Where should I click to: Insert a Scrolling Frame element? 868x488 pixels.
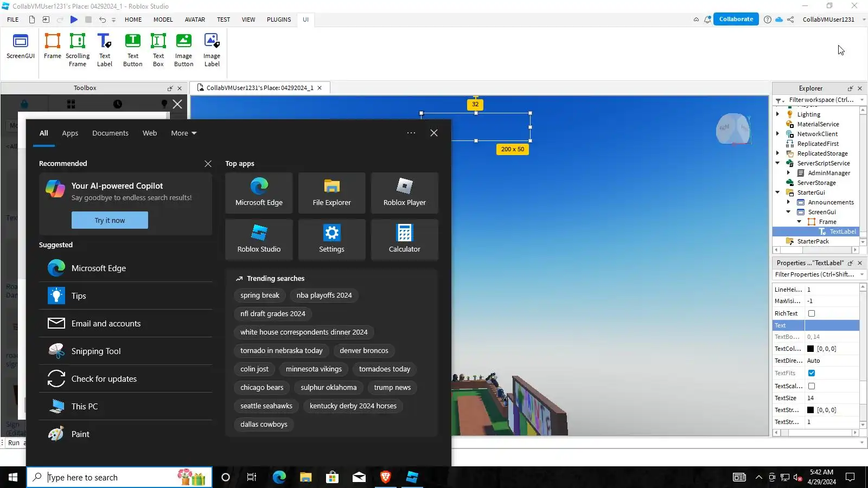pyautogui.click(x=78, y=50)
